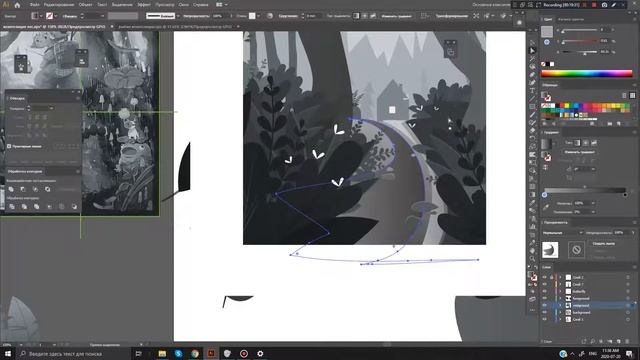
Task: Choose freeform gradient type icon
Action: pos(593,142)
